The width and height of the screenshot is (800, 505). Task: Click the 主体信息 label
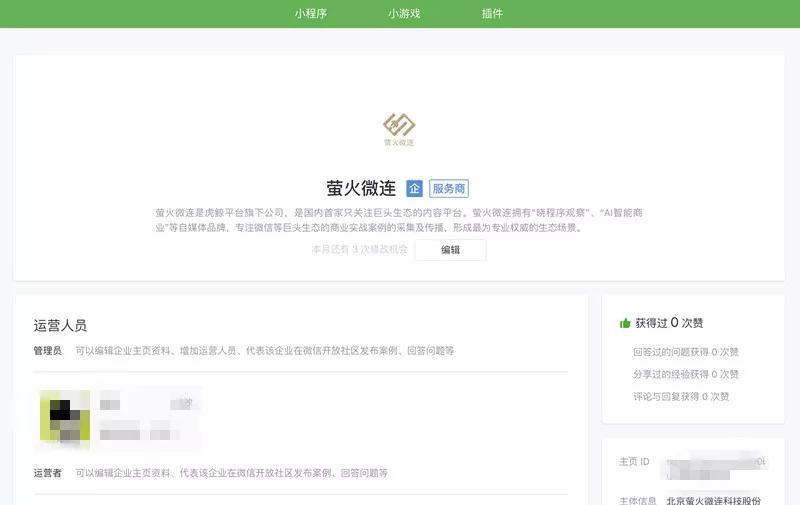pyautogui.click(x=637, y=500)
